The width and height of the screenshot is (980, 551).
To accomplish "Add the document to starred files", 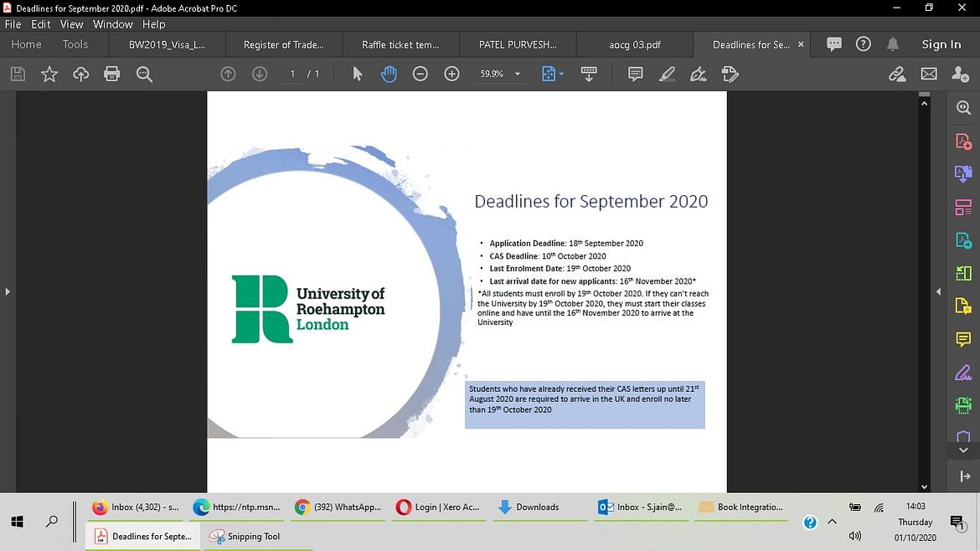I will click(49, 74).
